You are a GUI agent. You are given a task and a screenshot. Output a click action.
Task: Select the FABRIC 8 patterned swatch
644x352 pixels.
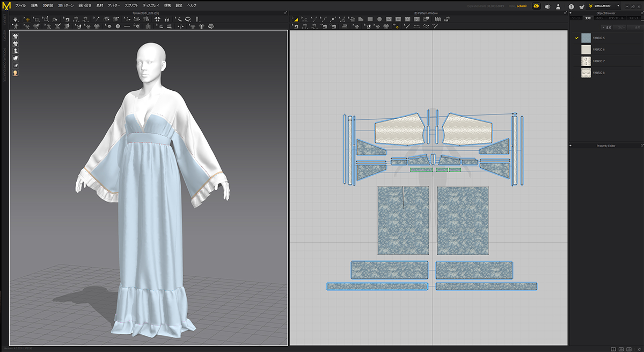pyautogui.click(x=586, y=72)
